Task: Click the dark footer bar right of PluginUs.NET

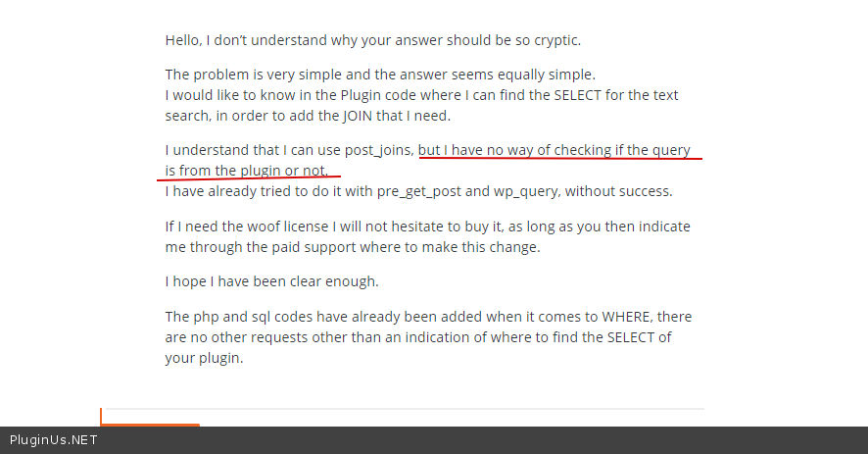Action: pyautogui.click(x=490, y=440)
